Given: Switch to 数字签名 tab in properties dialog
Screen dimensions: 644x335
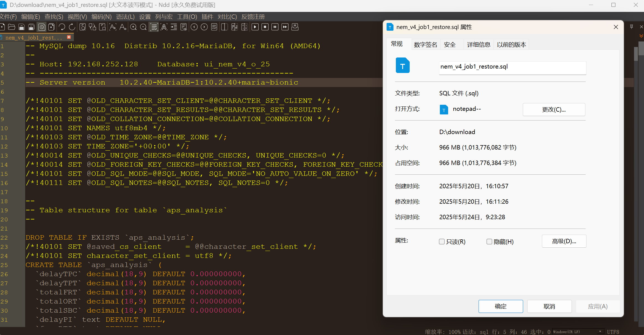Looking at the screenshot, I should pyautogui.click(x=425, y=45).
